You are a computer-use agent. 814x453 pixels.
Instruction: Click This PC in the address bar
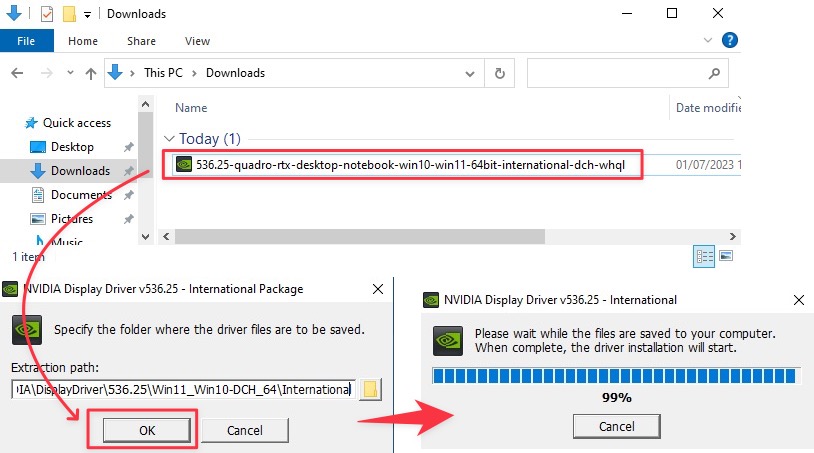click(x=163, y=73)
